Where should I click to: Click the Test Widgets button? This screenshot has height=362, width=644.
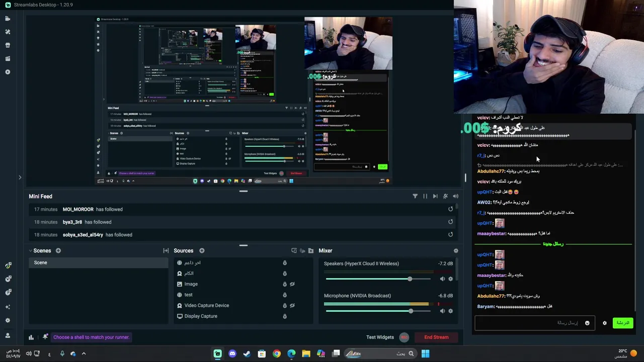point(380,337)
